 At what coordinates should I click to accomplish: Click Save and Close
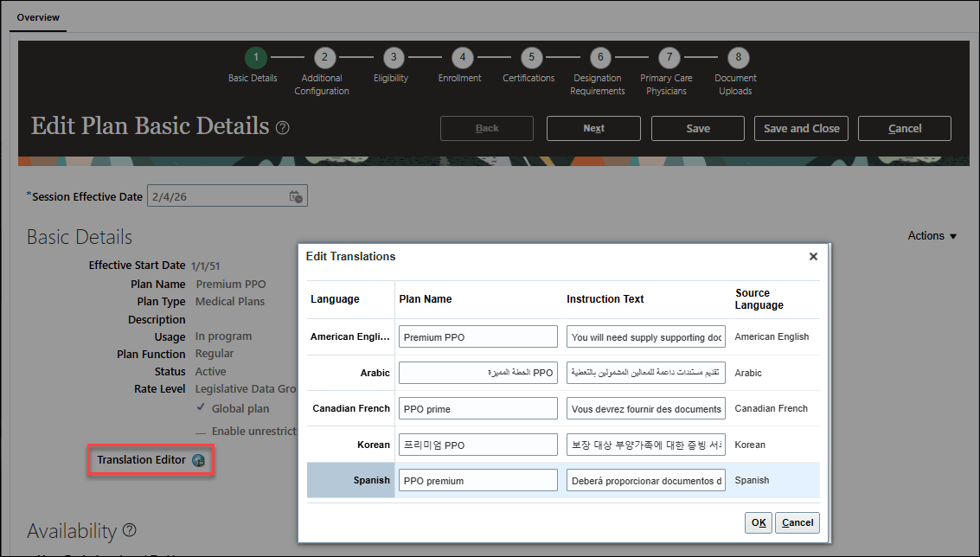pyautogui.click(x=801, y=128)
